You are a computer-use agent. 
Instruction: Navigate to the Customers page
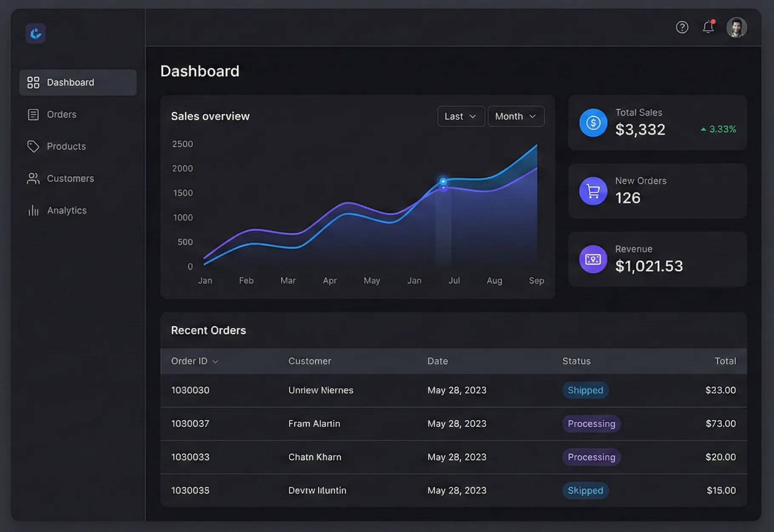coord(70,178)
